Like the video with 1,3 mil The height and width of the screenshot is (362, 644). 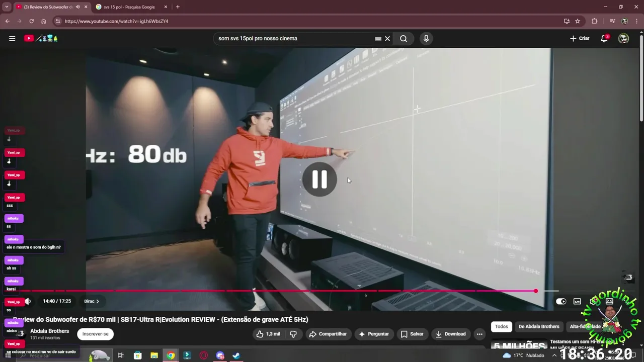[x=268, y=334]
